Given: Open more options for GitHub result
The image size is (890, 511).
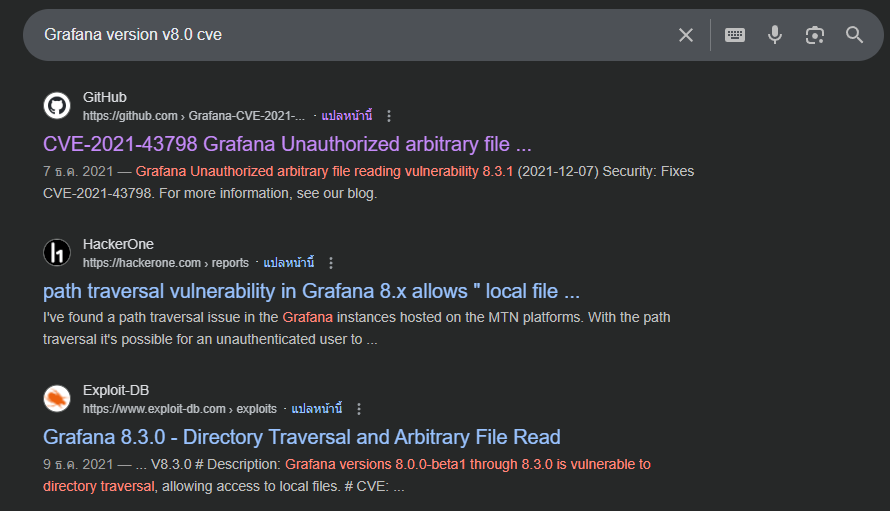Looking at the screenshot, I should click(389, 116).
